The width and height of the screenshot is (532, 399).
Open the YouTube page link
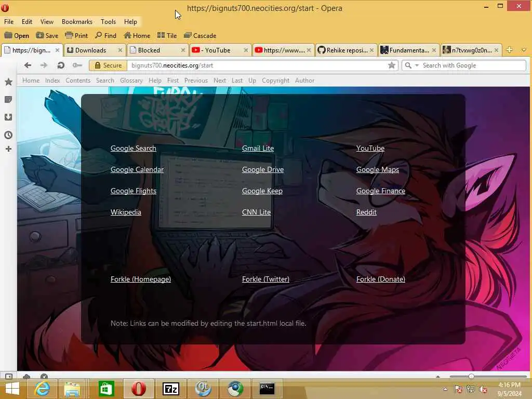coord(370,148)
